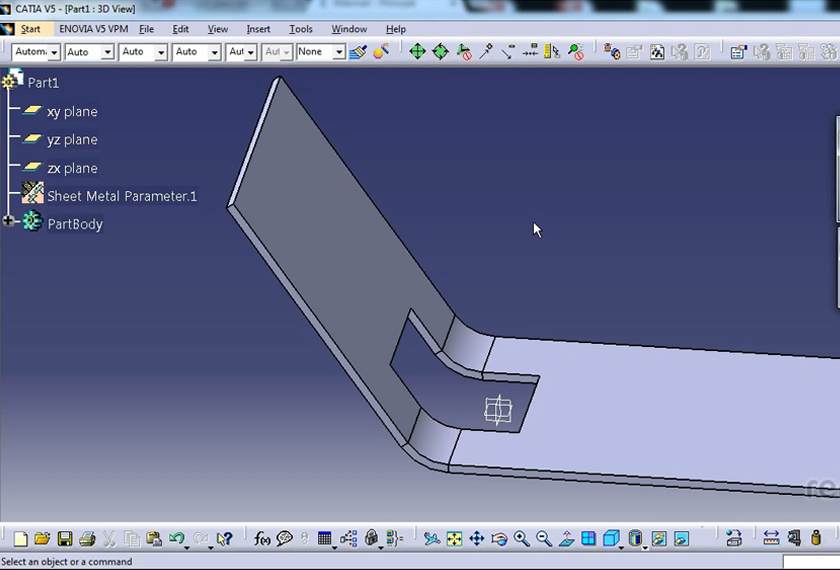Click the Painter brush icon
Image resolution: width=840 pixels, height=570 pixels.
(358, 51)
